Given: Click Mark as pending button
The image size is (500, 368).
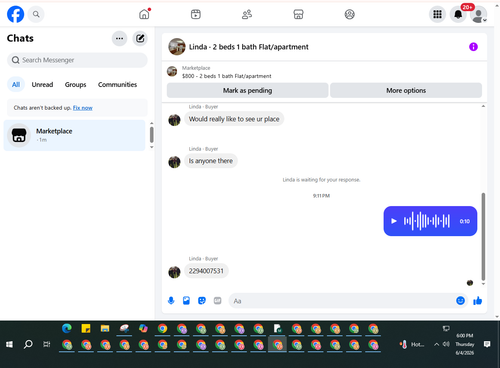Looking at the screenshot, I should 247,90.
